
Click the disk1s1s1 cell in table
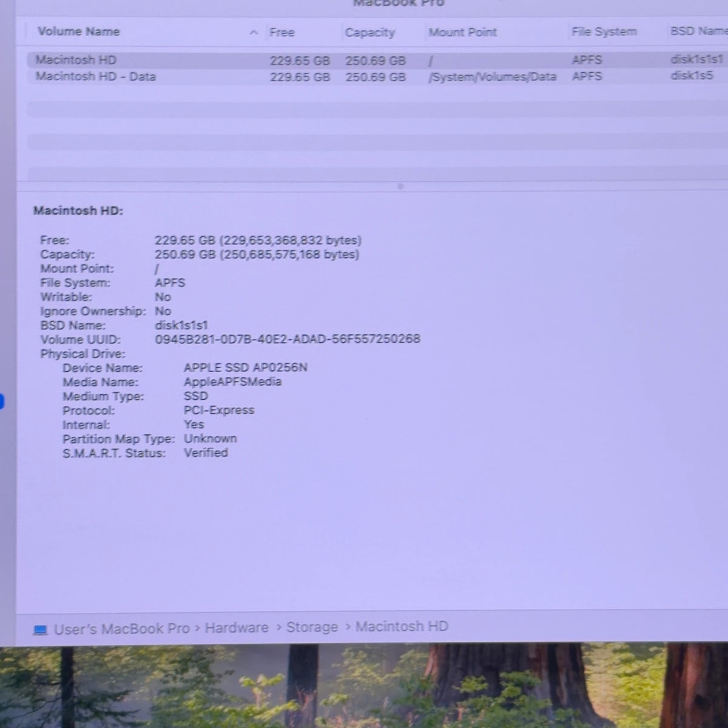(x=696, y=59)
